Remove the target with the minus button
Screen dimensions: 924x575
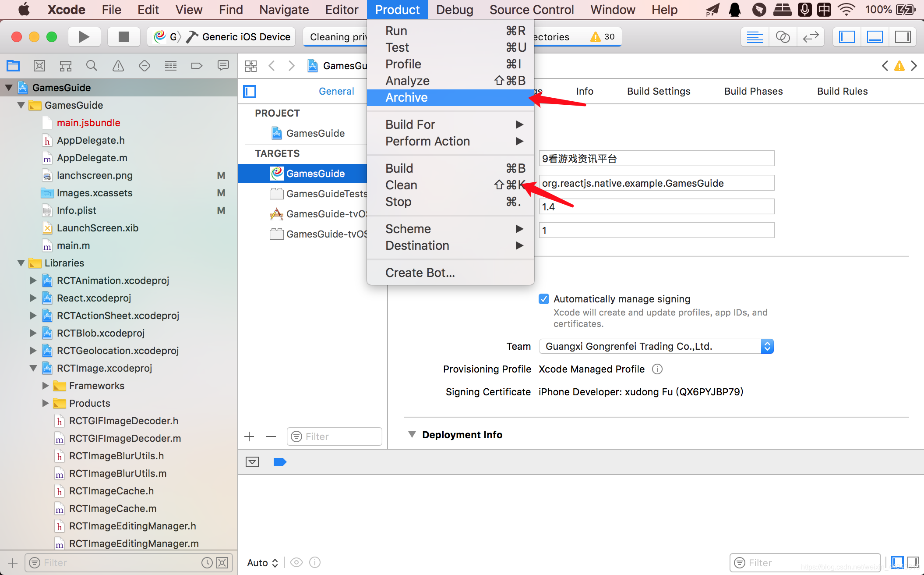[271, 437]
